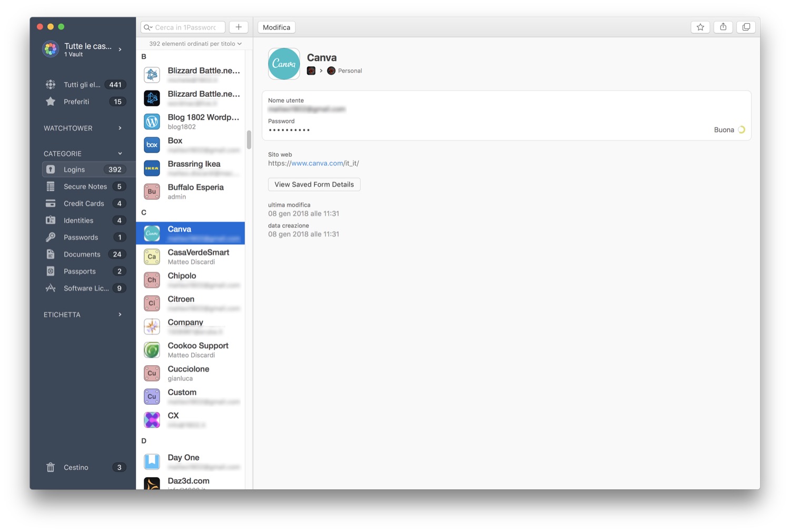Click the Documents category icon
Viewport: 790px width, 532px height.
tap(51, 254)
